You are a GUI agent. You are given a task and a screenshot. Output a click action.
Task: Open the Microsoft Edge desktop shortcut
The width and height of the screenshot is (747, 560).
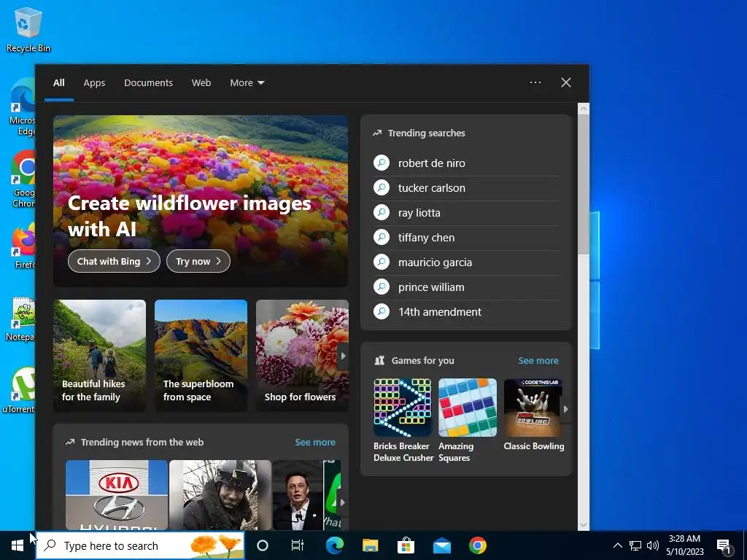23,107
